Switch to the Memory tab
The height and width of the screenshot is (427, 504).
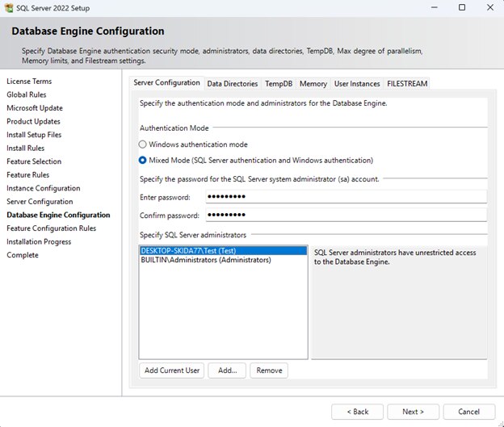313,84
